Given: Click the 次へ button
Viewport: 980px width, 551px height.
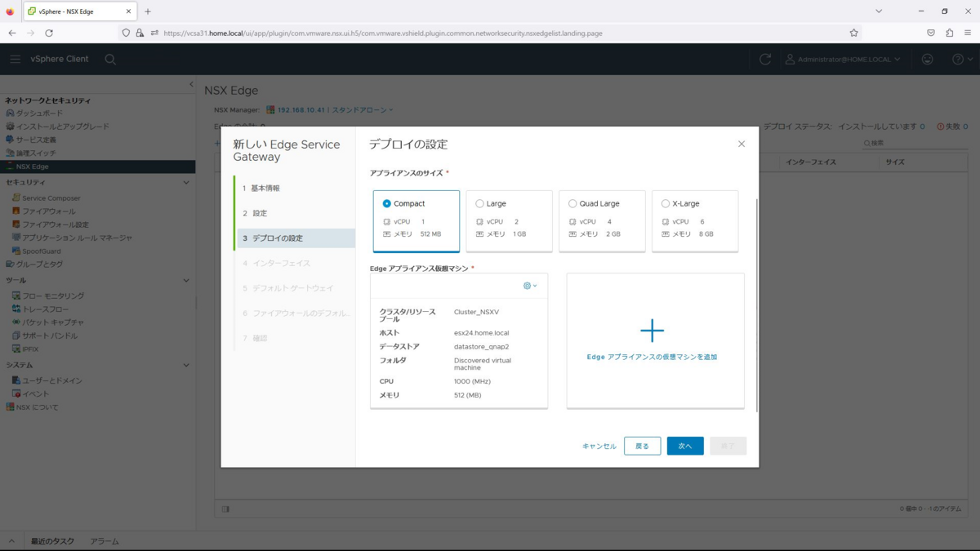Looking at the screenshot, I should [685, 446].
